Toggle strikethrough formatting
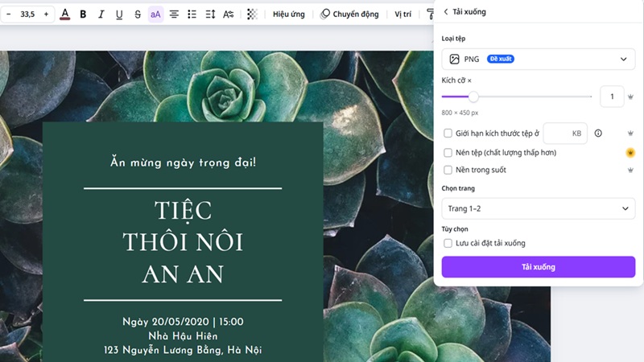The height and width of the screenshot is (362, 644). (x=138, y=14)
